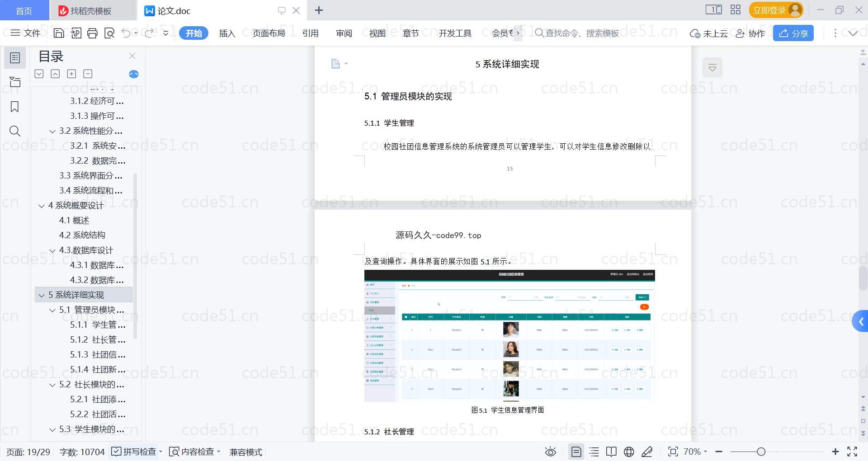Viewport: 868px width, 461px height.
Task: Click the Print Preview icon
Action: point(109,33)
